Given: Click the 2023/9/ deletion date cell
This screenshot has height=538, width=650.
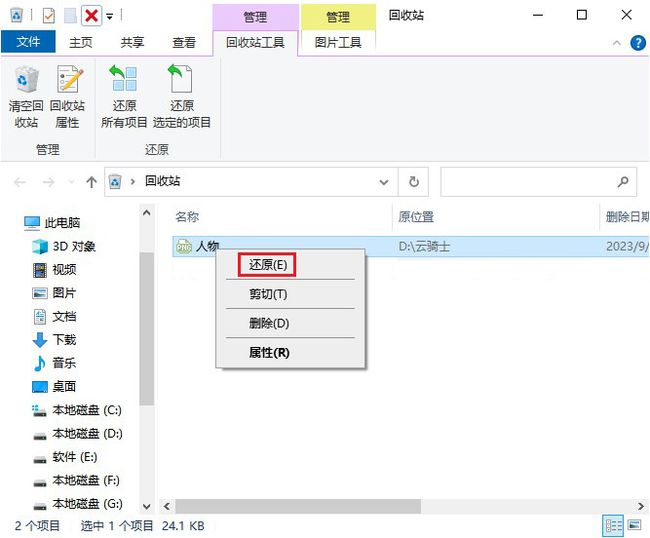Looking at the screenshot, I should (x=627, y=247).
